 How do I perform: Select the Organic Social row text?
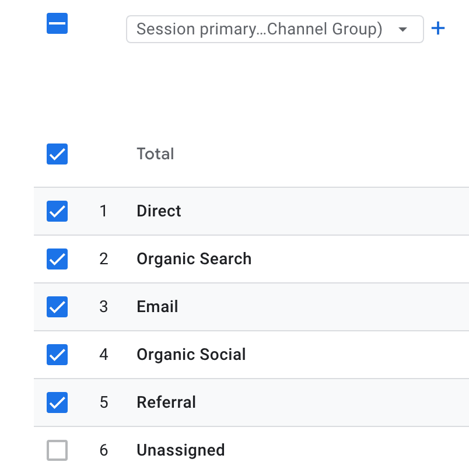(191, 355)
